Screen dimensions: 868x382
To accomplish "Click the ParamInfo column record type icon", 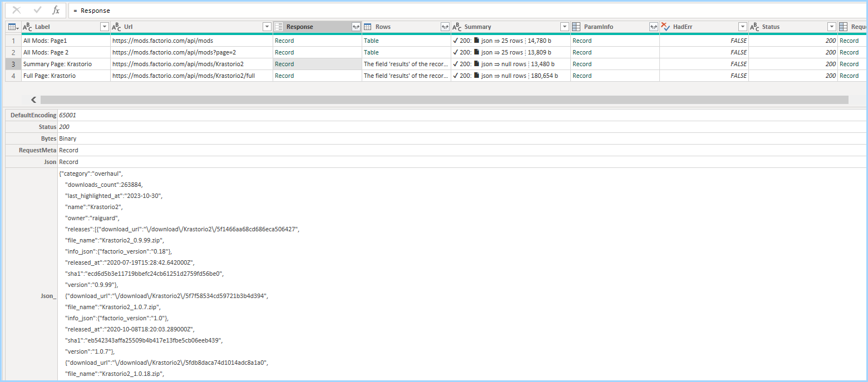I will point(576,27).
